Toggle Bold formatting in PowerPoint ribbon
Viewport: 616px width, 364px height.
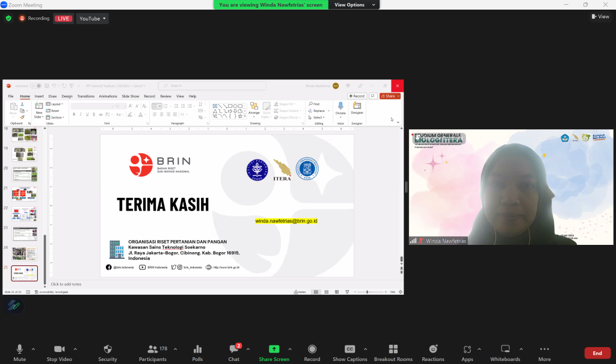tap(74, 114)
